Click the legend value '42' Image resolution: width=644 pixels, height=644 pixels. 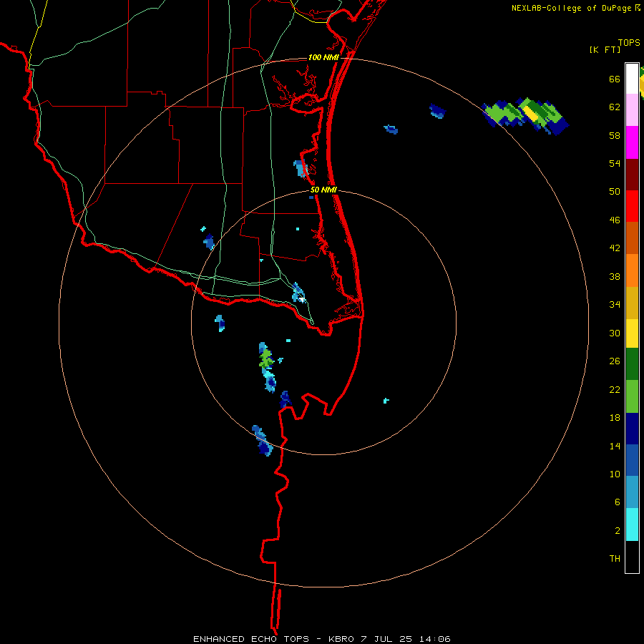click(615, 248)
